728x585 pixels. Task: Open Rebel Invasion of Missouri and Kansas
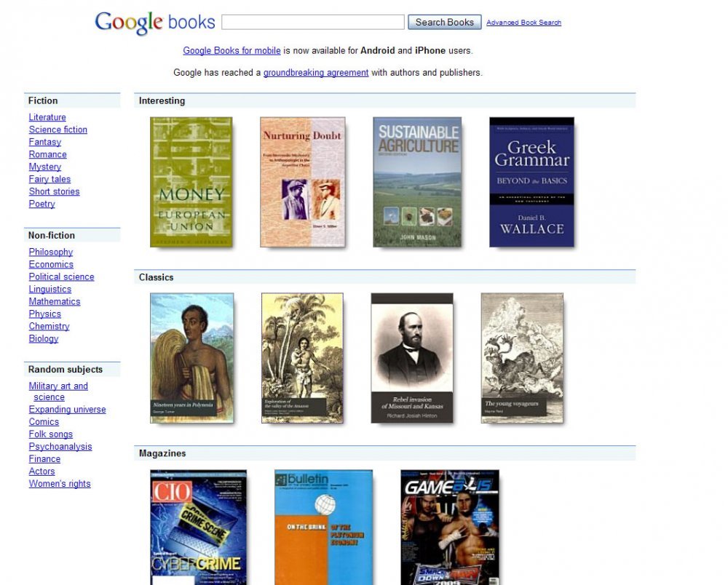tap(412, 358)
